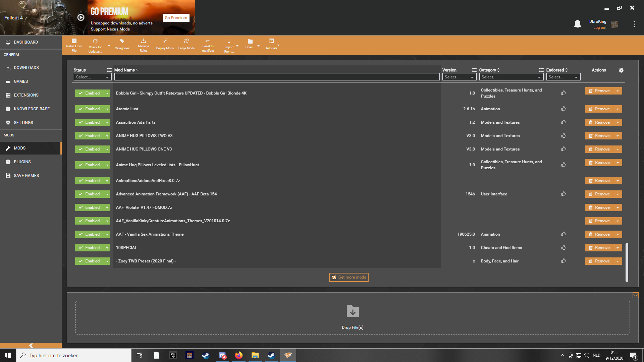Viewport: 644px width, 362px height.
Task: Remove the Atomic Lust mod
Action: 599,109
